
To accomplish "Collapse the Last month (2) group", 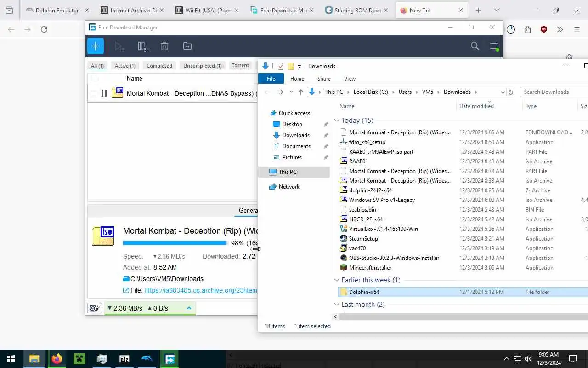I will pyautogui.click(x=337, y=305).
